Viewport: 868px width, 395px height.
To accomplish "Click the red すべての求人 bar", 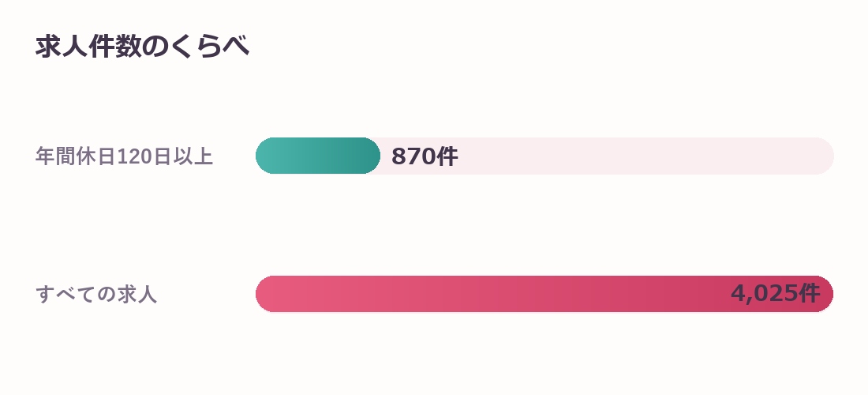I will [544, 294].
